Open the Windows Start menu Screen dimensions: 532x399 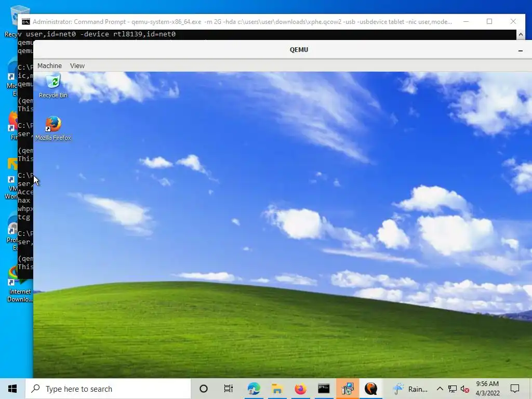(12, 389)
